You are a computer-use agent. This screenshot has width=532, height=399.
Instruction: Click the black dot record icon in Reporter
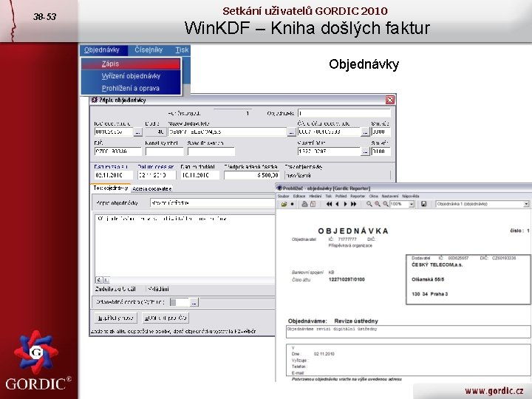[x=293, y=204]
